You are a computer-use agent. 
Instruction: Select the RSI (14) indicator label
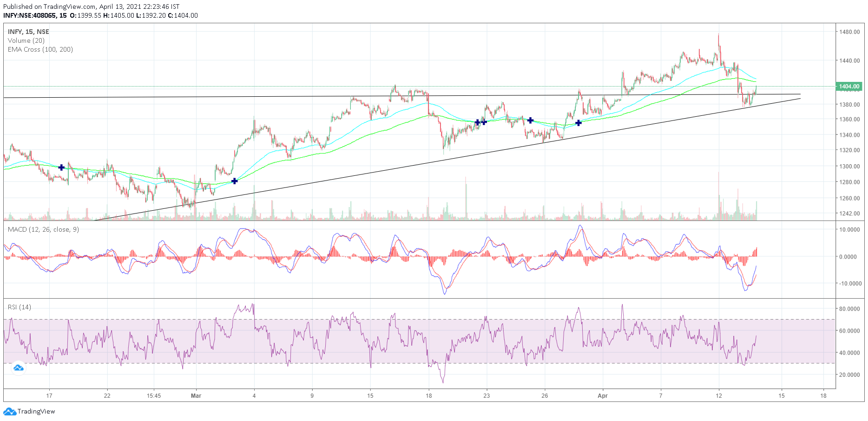(x=20, y=307)
